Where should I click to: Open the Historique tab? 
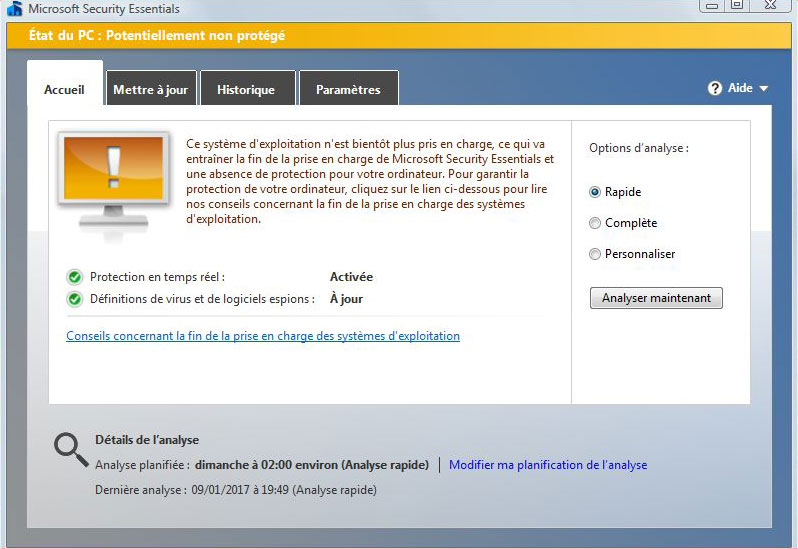pos(247,89)
